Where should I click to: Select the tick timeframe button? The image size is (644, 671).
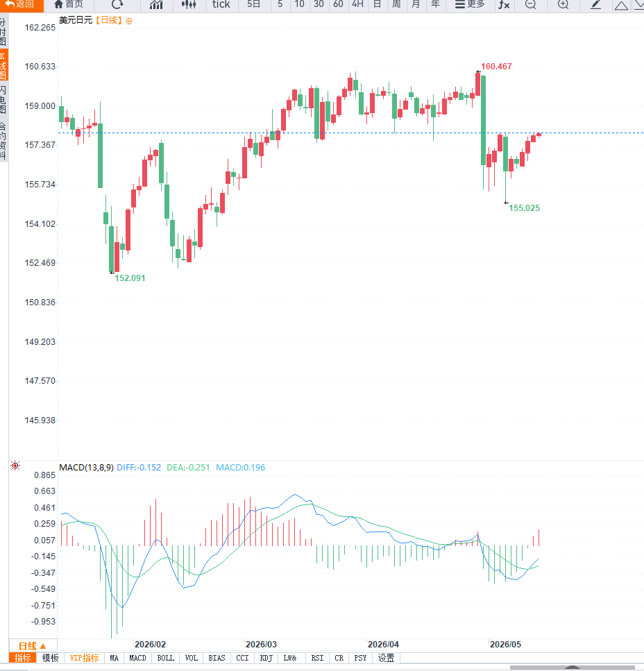[x=221, y=5]
